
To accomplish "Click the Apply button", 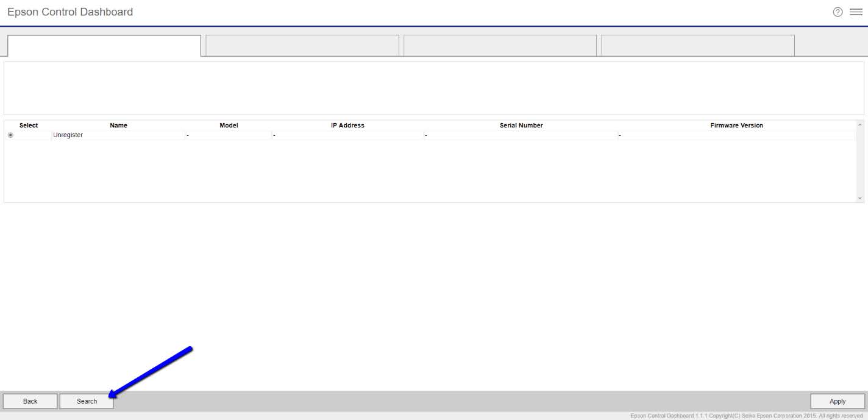I will (837, 401).
